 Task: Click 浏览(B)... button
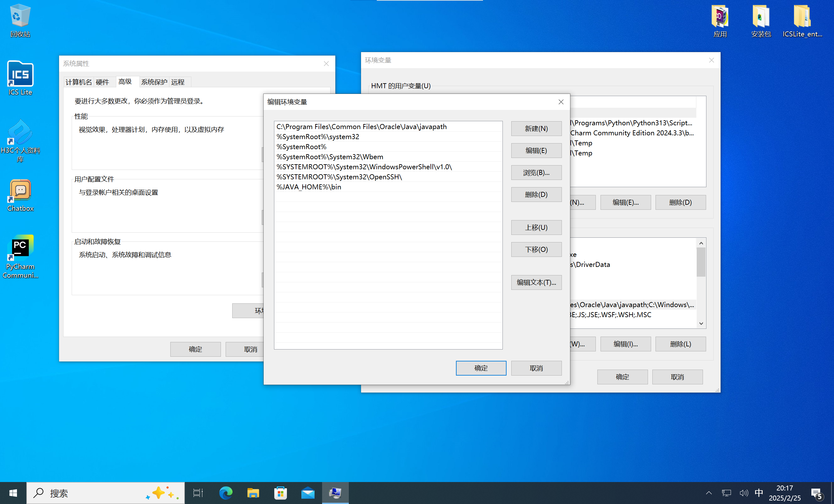coord(536,172)
